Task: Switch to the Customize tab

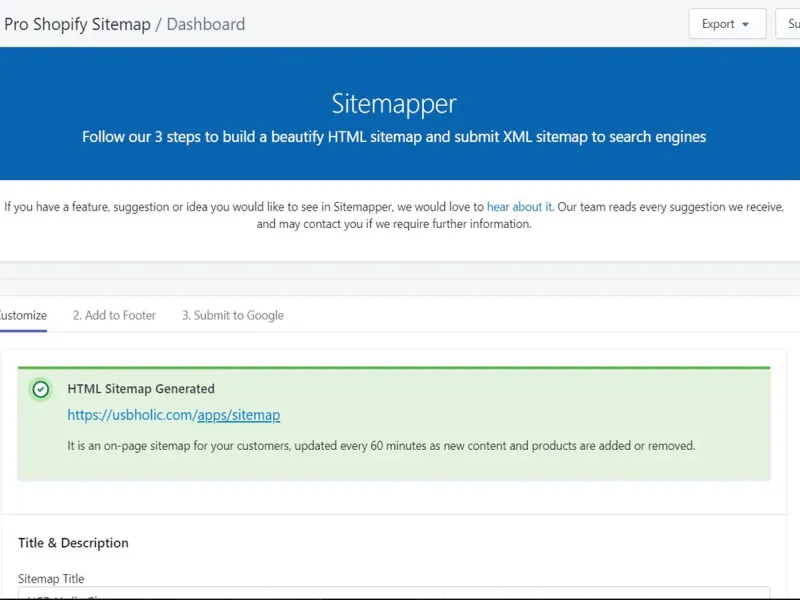Action: (23, 315)
